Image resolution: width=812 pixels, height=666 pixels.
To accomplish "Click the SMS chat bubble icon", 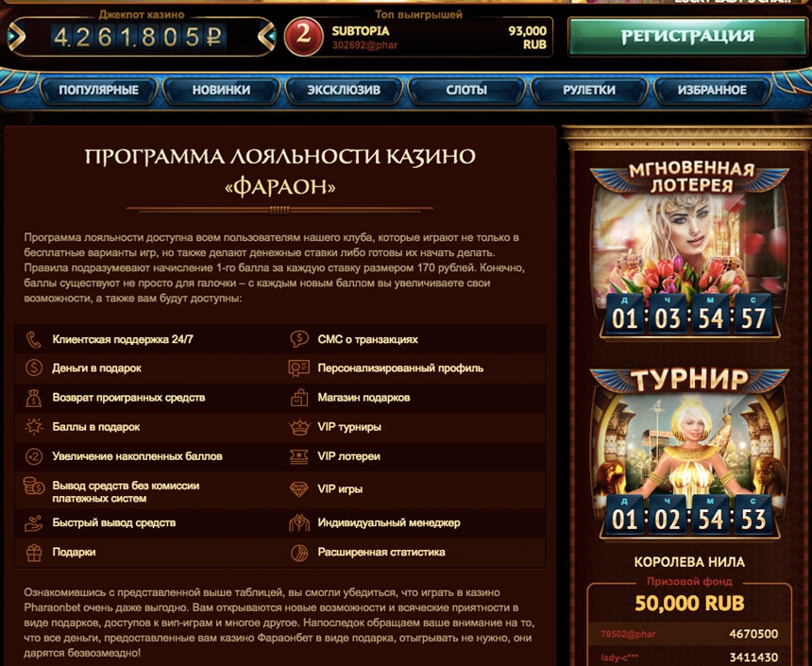I will [x=298, y=339].
